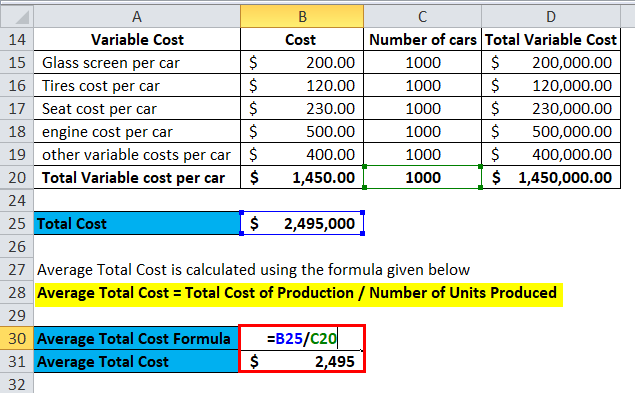Select column C header
635x393 pixels.
pyautogui.click(x=422, y=17)
